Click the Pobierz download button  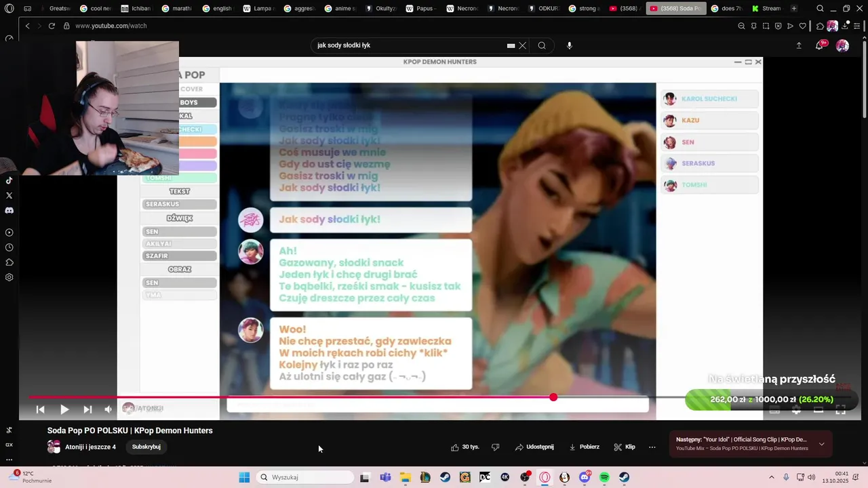coord(584,447)
